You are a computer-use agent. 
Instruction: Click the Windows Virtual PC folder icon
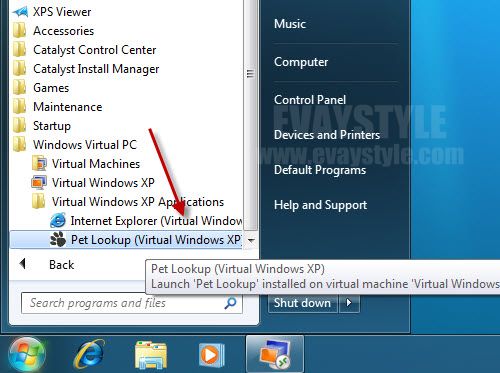(19, 145)
